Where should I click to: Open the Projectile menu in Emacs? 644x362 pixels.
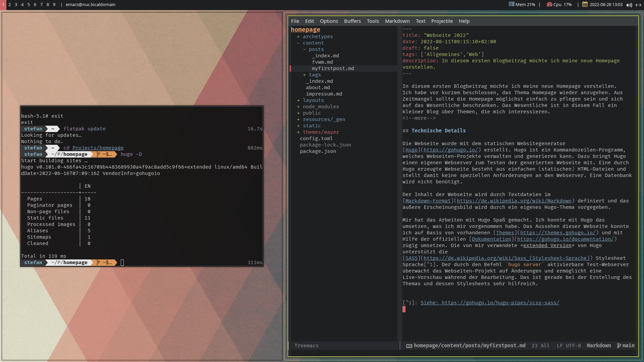(442, 21)
